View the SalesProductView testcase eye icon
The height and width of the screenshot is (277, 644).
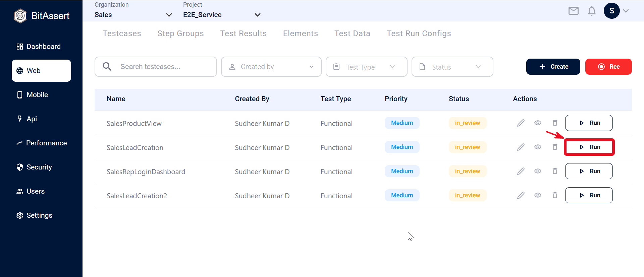538,123
